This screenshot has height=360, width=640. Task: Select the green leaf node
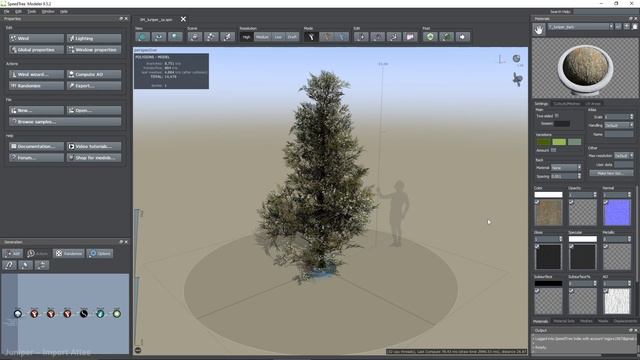pyautogui.click(x=117, y=313)
